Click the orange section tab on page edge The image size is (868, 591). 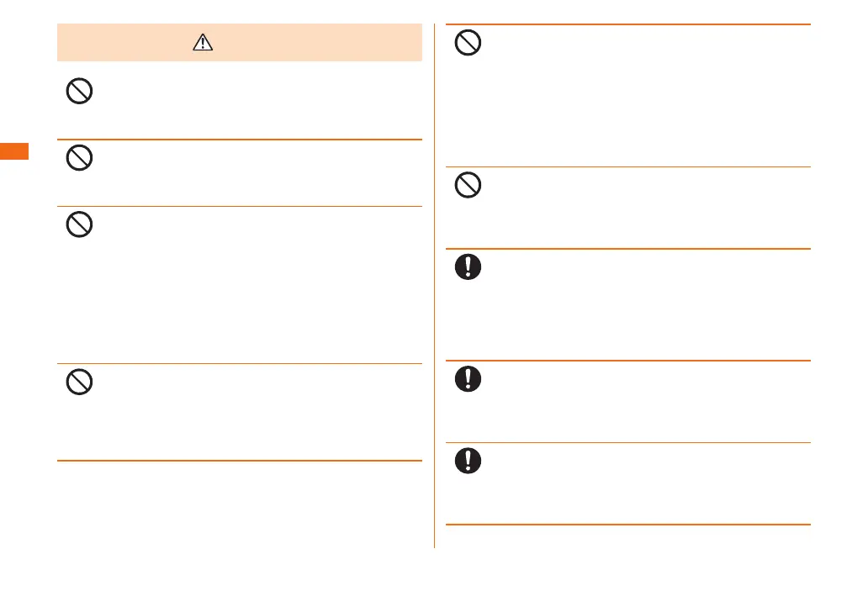pyautogui.click(x=14, y=152)
